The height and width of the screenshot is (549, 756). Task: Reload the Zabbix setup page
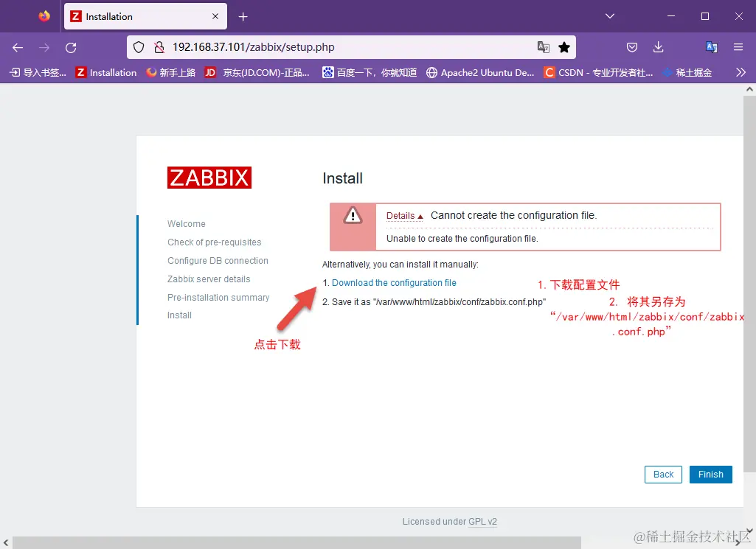[x=71, y=47]
